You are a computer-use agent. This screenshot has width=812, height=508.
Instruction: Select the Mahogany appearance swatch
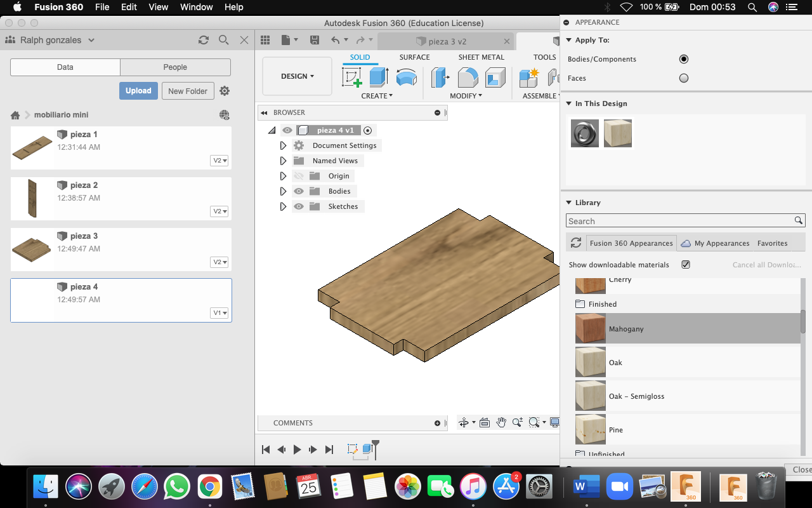tap(591, 329)
